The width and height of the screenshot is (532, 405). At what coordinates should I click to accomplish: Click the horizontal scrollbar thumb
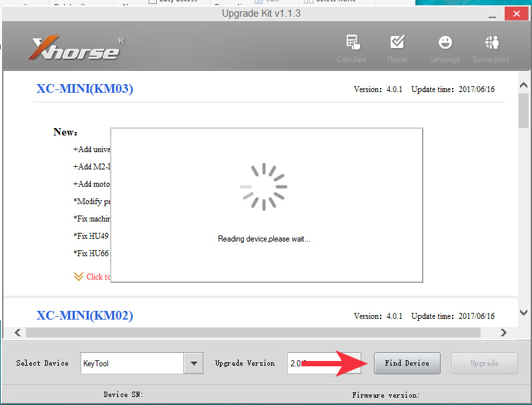[x=253, y=332]
